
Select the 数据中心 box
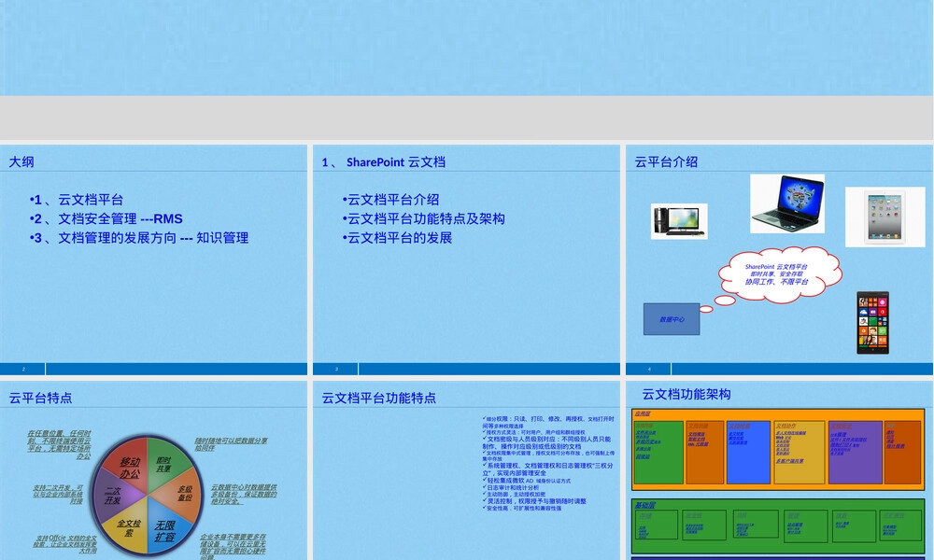point(672,319)
